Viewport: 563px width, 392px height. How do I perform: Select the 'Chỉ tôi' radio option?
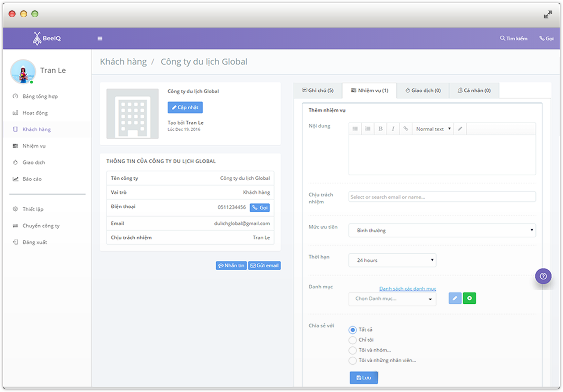pos(353,340)
